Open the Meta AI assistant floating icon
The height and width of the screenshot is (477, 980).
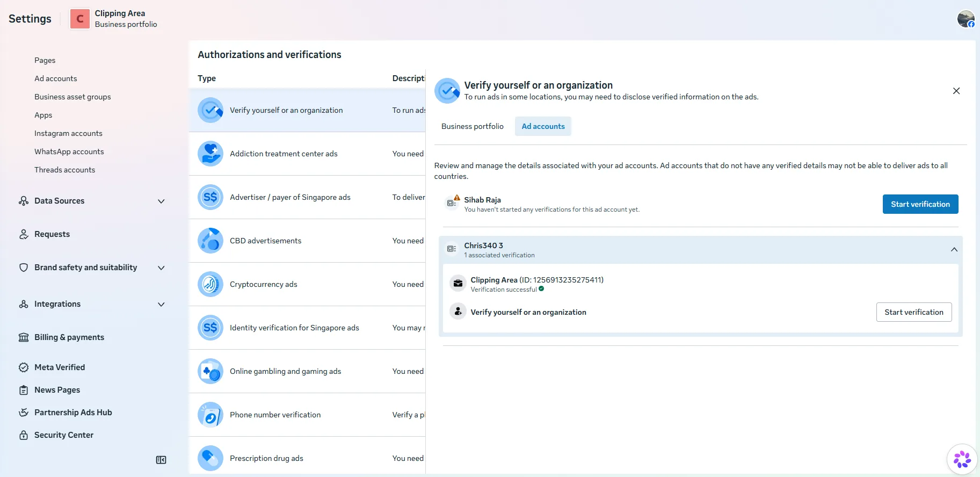pos(962,459)
